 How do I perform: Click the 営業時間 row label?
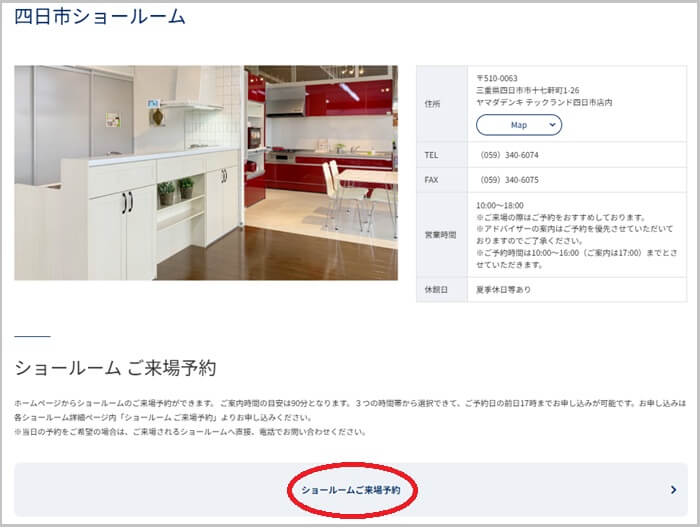(441, 235)
